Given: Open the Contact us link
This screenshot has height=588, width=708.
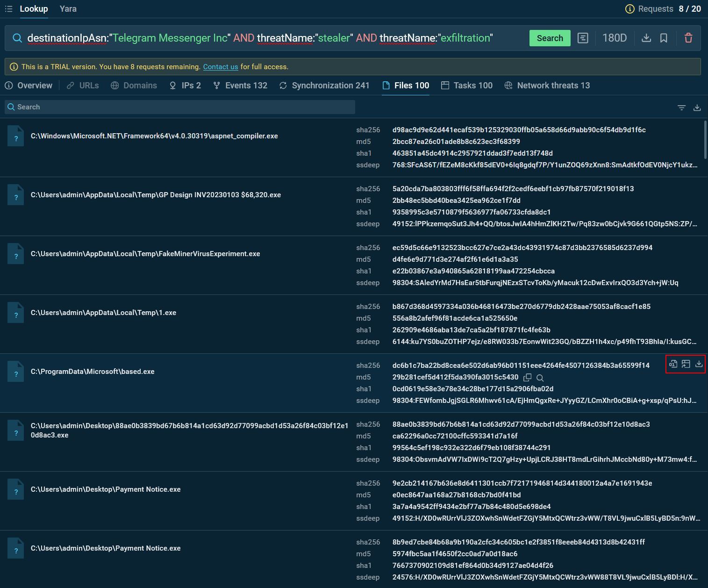Looking at the screenshot, I should click(220, 67).
